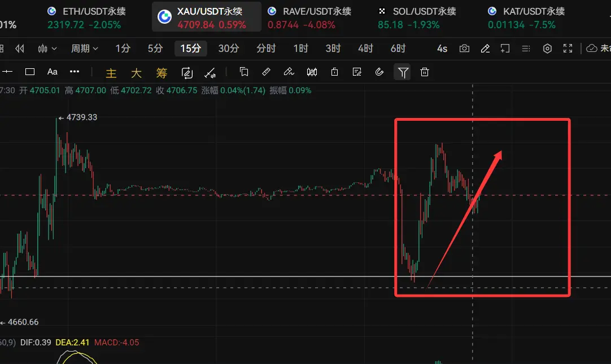Viewport: 611px width, 364px height.
Task: Click the 收 4706.75 close value
Action: coord(177,90)
